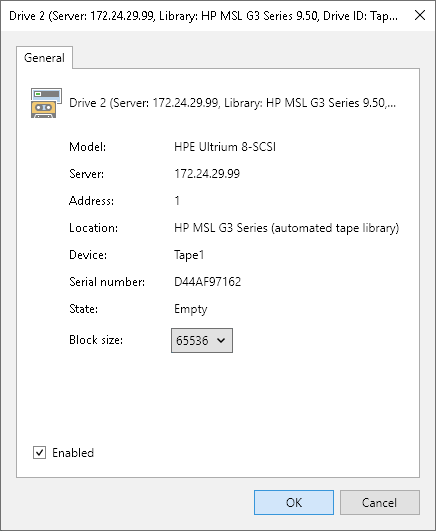436x531 pixels.
Task: Select the Drive 2 header text next to the icon
Action: 232,103
